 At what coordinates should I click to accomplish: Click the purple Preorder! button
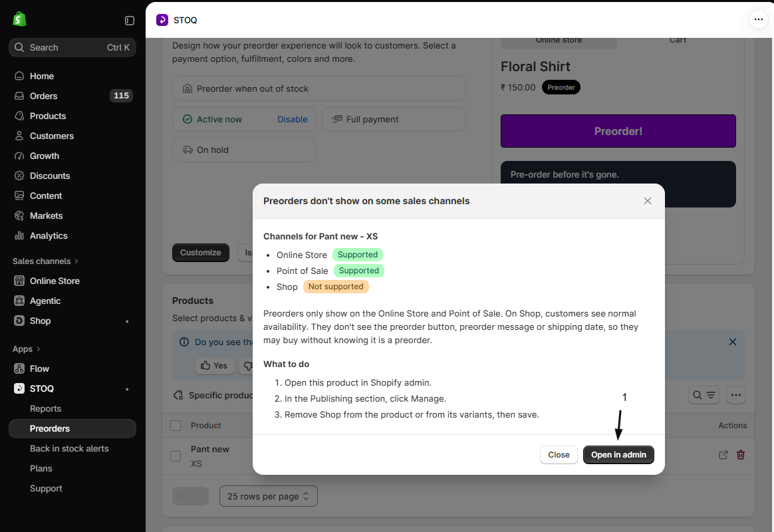coord(618,131)
